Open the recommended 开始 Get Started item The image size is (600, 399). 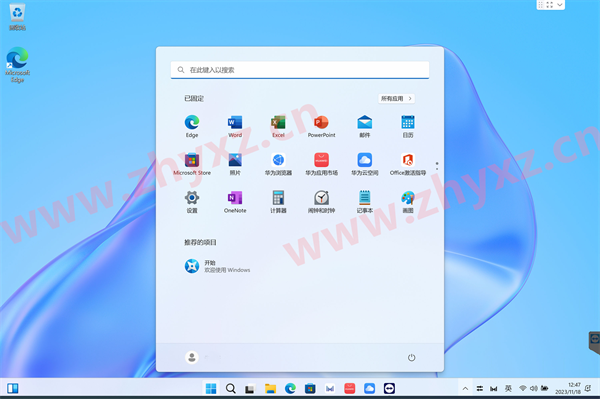(x=217, y=266)
